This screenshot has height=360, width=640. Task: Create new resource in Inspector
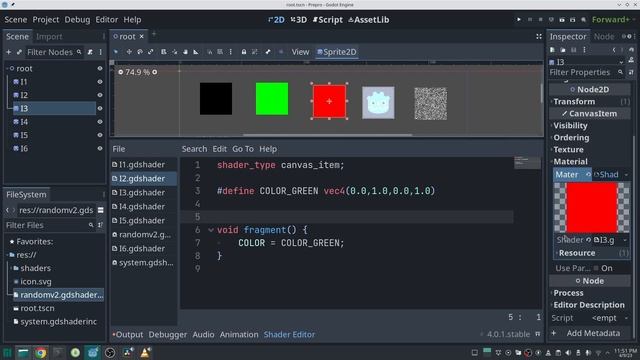(552, 50)
